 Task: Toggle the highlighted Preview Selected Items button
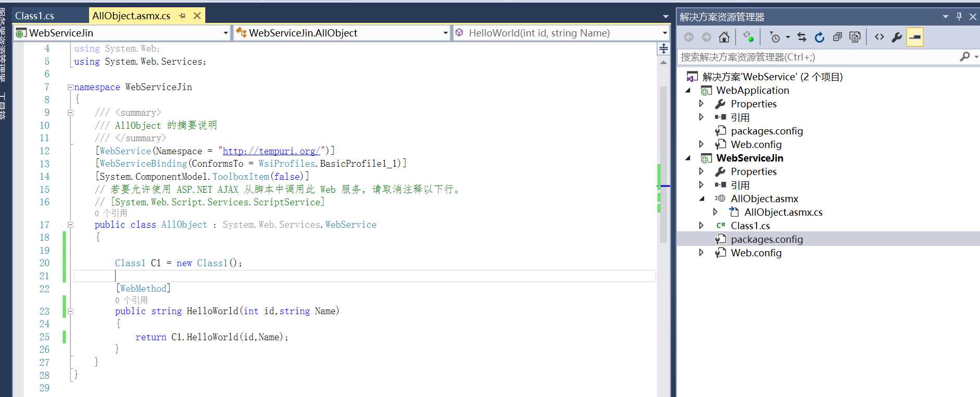click(x=915, y=37)
